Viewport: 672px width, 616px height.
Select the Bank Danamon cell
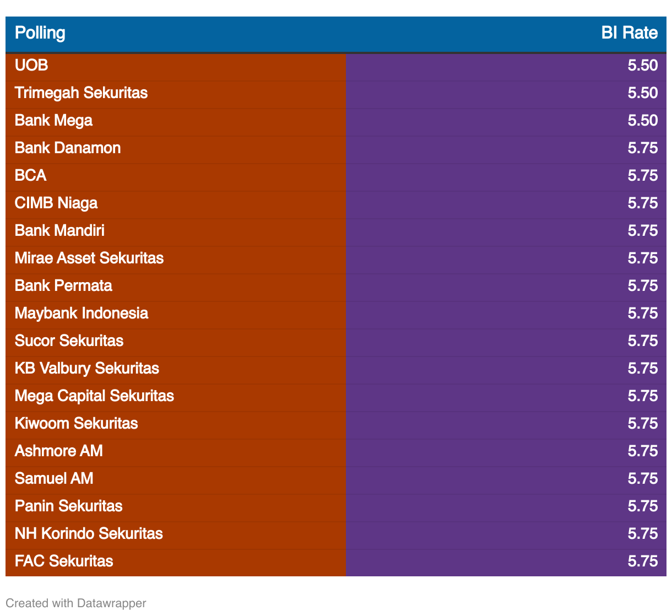68,148
